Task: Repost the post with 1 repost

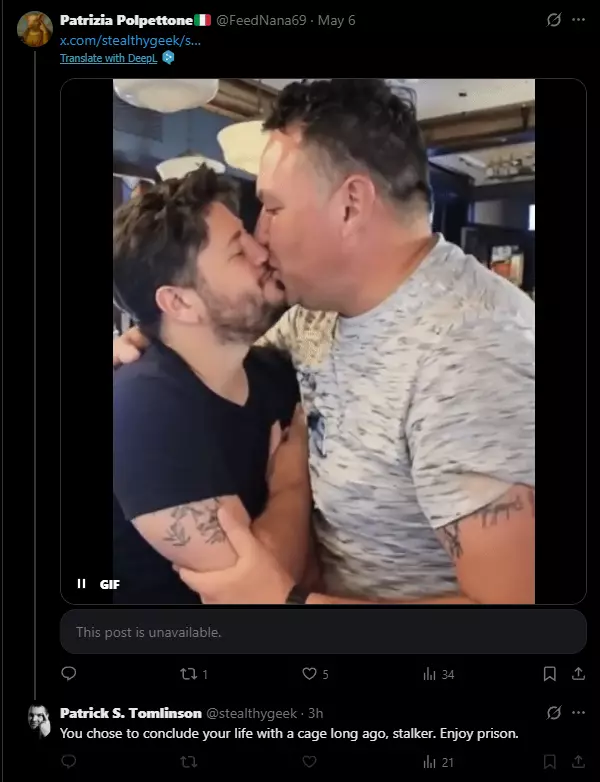Action: 194,674
